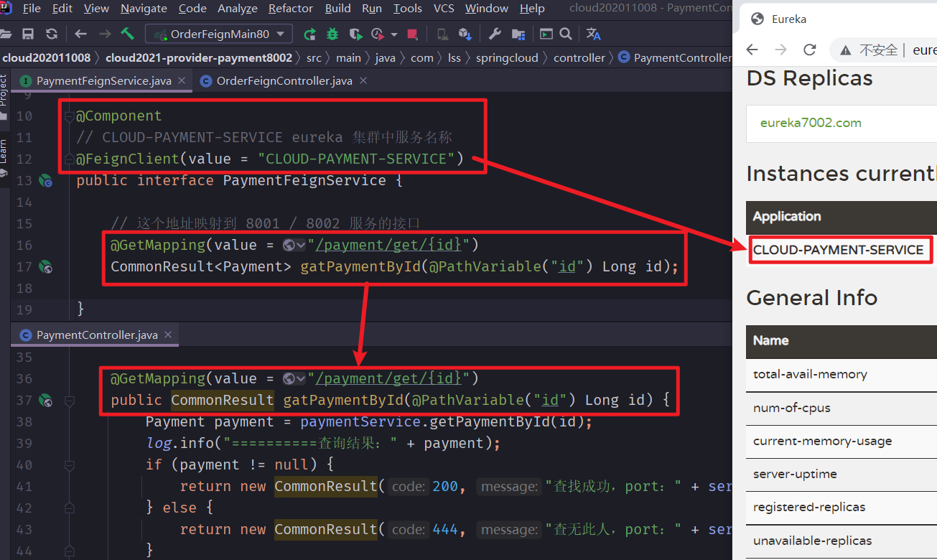Collapse the method fold marker at line 37
Viewport: 937px width, 560px height.
point(69,400)
